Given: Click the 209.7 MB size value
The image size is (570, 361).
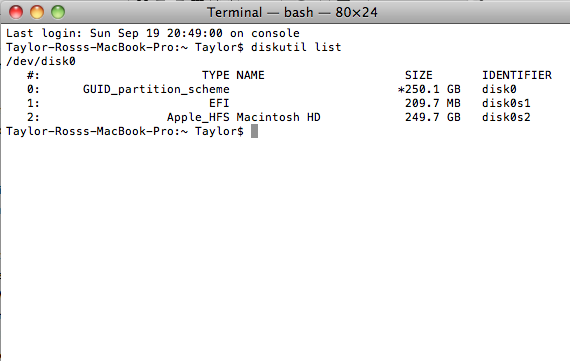Looking at the screenshot, I should [x=433, y=103].
